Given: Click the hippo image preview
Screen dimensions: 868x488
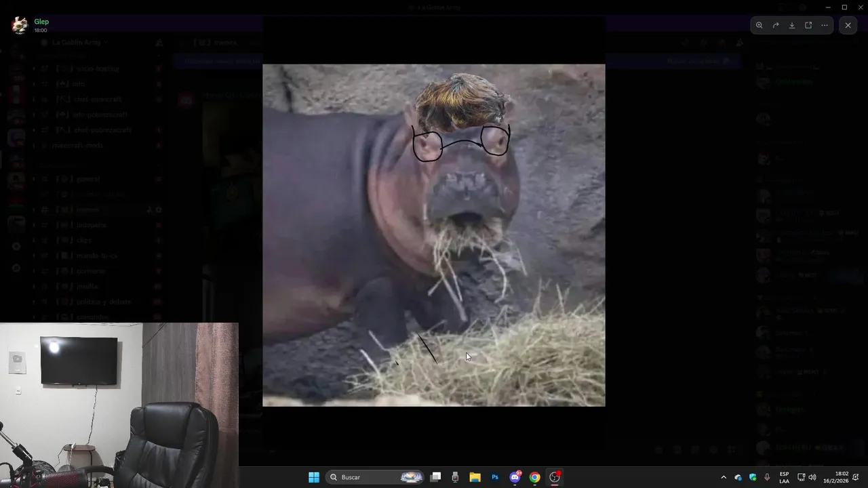Looking at the screenshot, I should (x=434, y=235).
